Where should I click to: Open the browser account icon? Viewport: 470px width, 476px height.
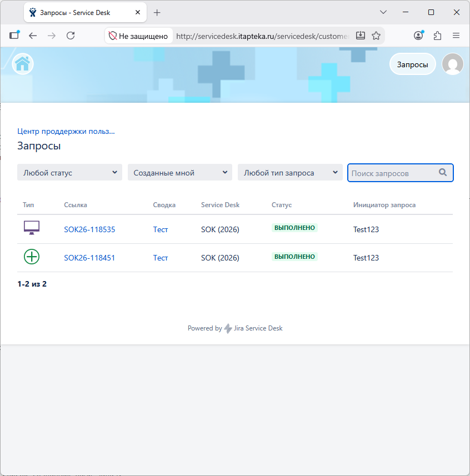418,36
